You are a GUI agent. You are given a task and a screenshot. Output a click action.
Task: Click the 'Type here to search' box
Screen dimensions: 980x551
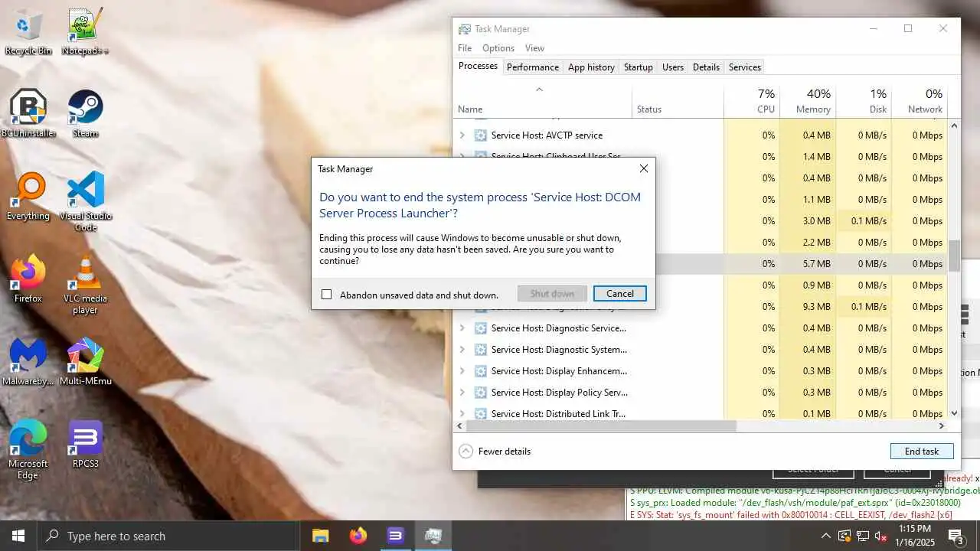click(x=168, y=536)
